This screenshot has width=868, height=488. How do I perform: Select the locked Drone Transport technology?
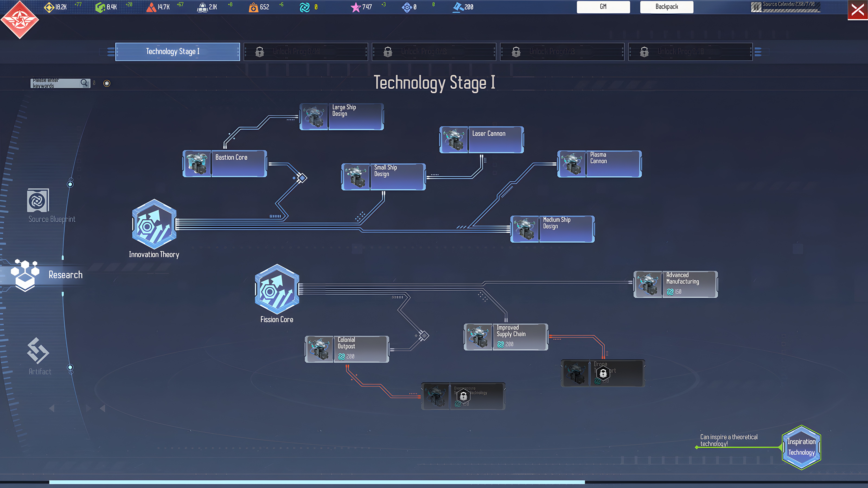click(603, 373)
